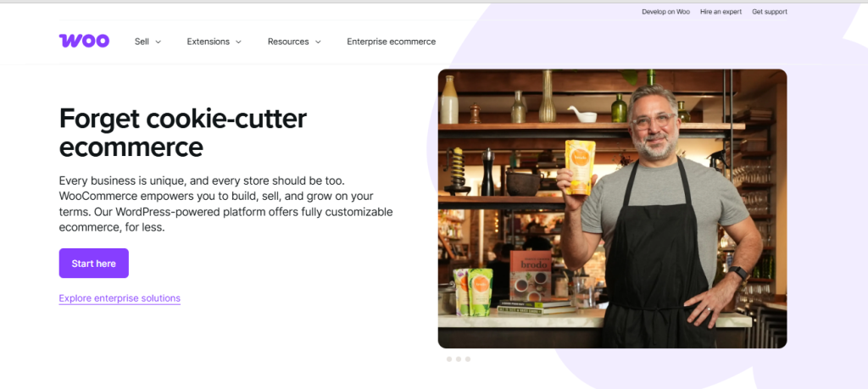Click the brodo book on the counter
Screen dimensions: 868x389
tap(531, 275)
